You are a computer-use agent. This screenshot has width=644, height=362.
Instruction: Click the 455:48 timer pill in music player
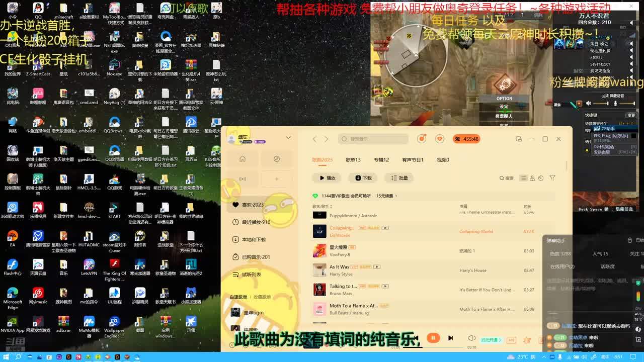coord(467,139)
